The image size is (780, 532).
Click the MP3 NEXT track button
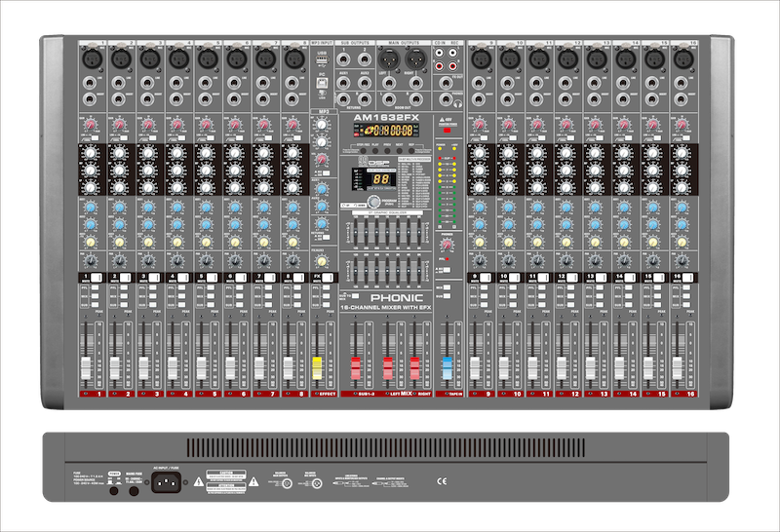click(400, 150)
